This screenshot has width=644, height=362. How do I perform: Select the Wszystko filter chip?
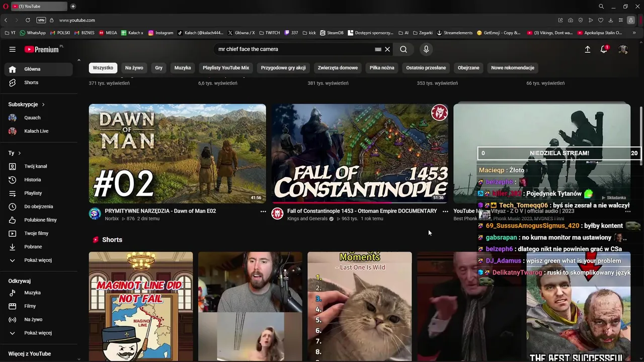pos(103,68)
